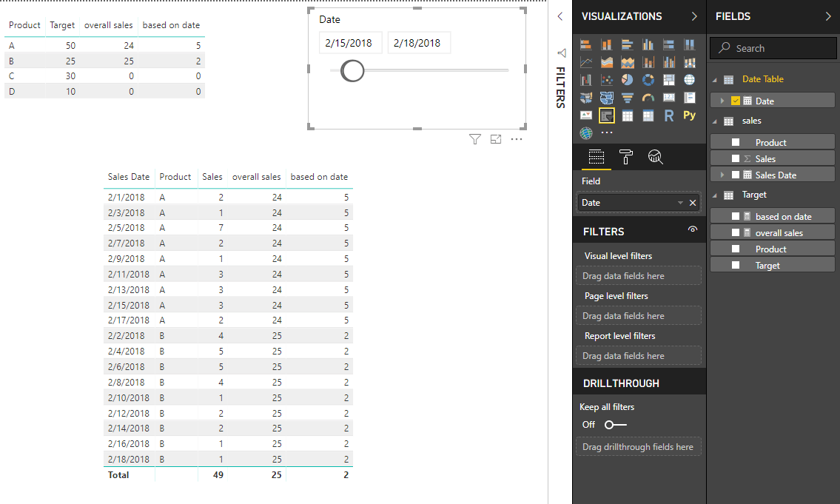Open slicer filter icon under the visual
The width and height of the screenshot is (840, 504).
pyautogui.click(x=474, y=139)
